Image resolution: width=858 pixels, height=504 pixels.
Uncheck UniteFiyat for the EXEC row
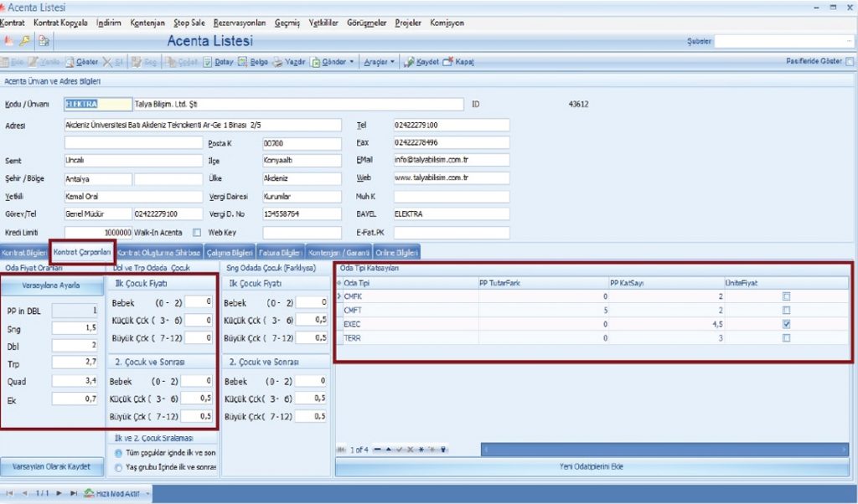(786, 324)
